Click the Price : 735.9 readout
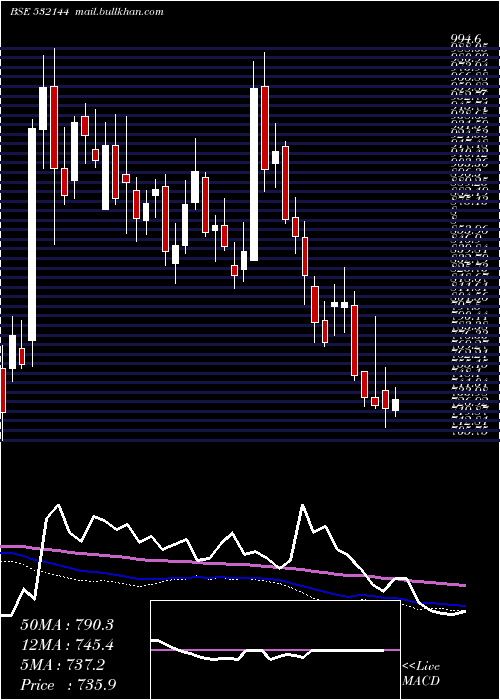This screenshot has width=500, height=700. [68, 685]
